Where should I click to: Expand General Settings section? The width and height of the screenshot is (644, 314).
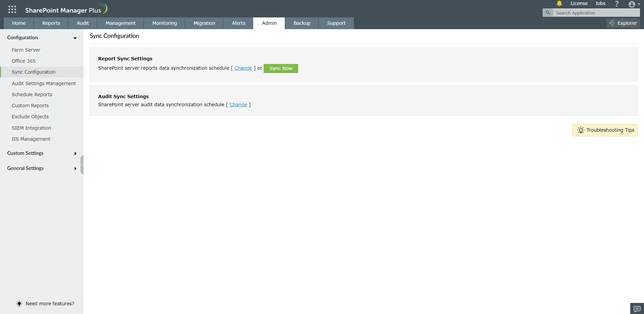(x=75, y=169)
